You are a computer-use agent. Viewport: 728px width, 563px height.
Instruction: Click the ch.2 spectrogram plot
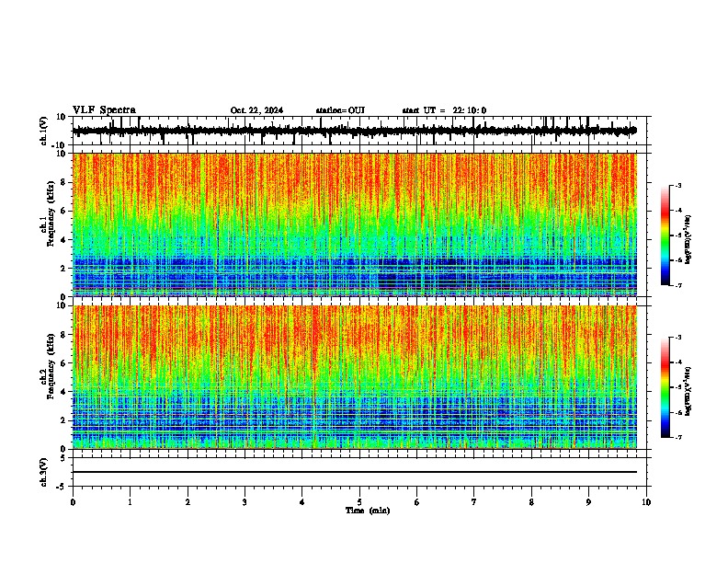pyautogui.click(x=355, y=377)
